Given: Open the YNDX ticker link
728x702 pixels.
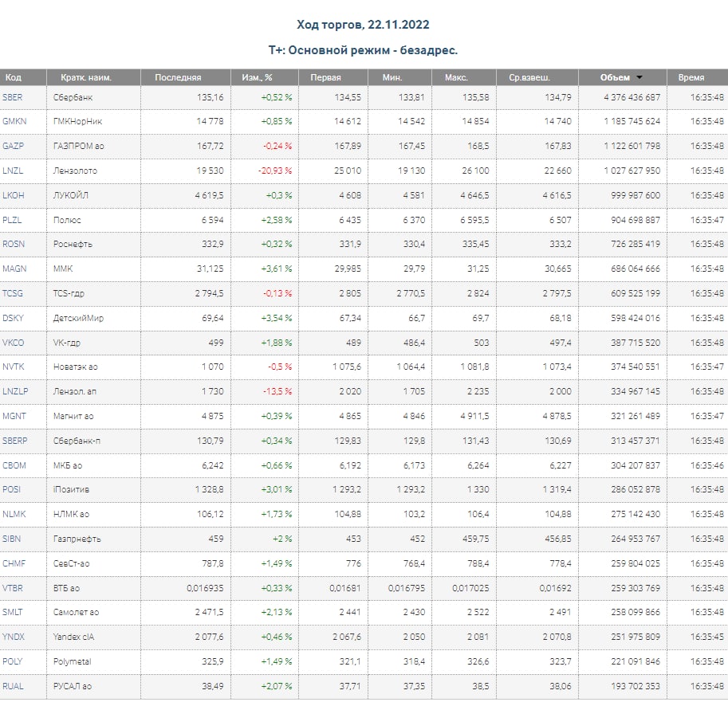Looking at the screenshot, I should 14,637.
